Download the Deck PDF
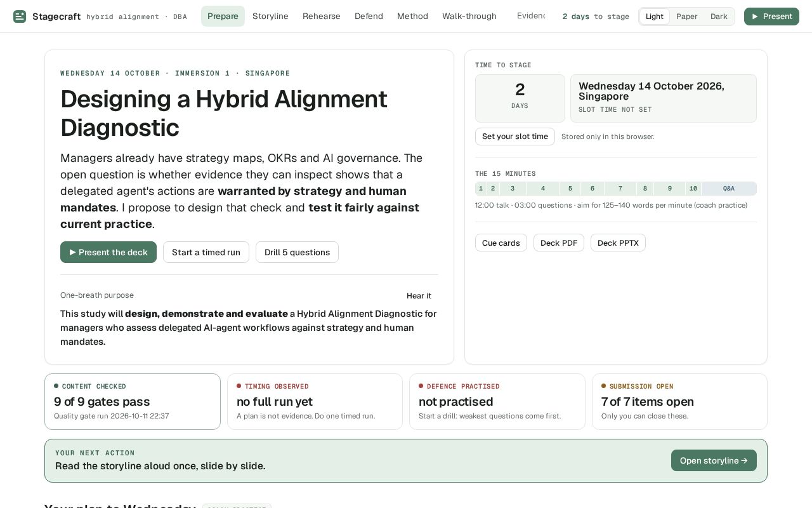The width and height of the screenshot is (812, 508). 559,243
